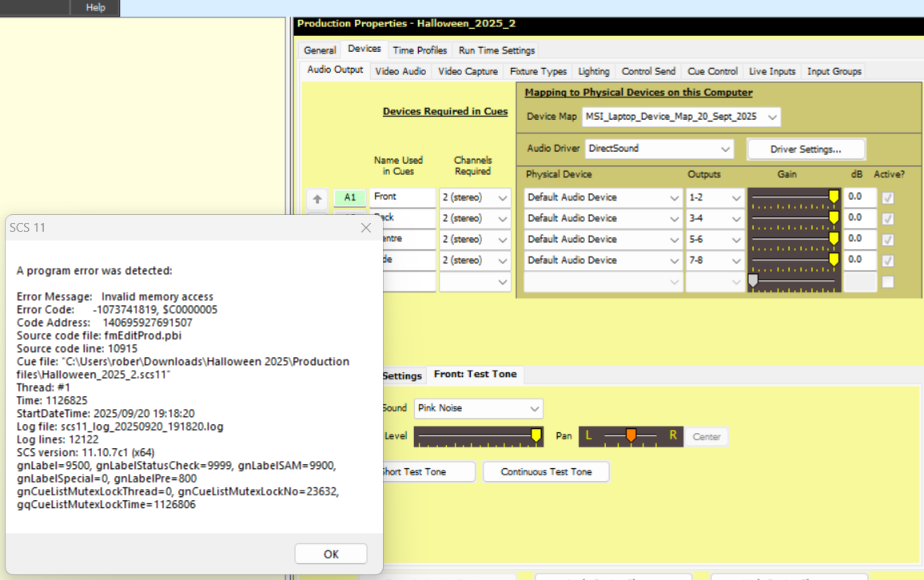Image resolution: width=924 pixels, height=580 pixels.
Task: Expand the Audio Driver DirectSound dropdown
Action: (x=659, y=149)
